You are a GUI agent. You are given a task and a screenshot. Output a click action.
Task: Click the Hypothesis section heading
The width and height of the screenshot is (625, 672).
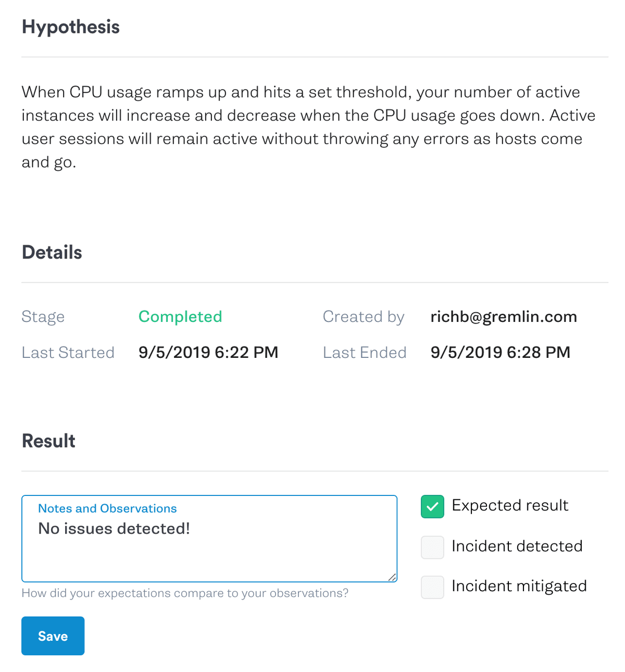pyautogui.click(x=71, y=27)
